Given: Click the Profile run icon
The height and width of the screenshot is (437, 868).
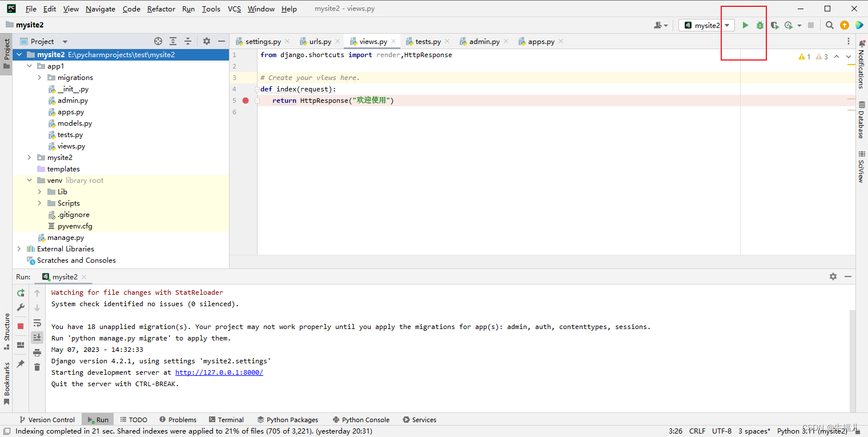Looking at the screenshot, I should [x=789, y=25].
